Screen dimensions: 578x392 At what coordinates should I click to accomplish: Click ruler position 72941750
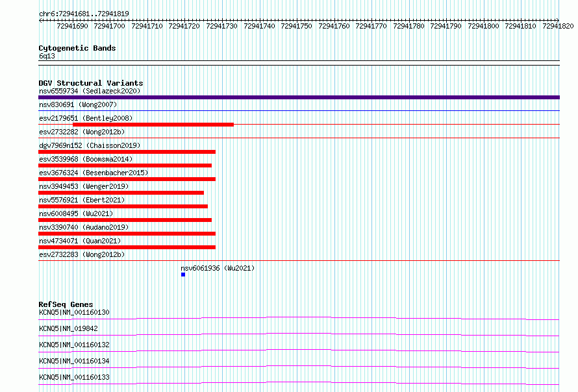click(x=296, y=26)
